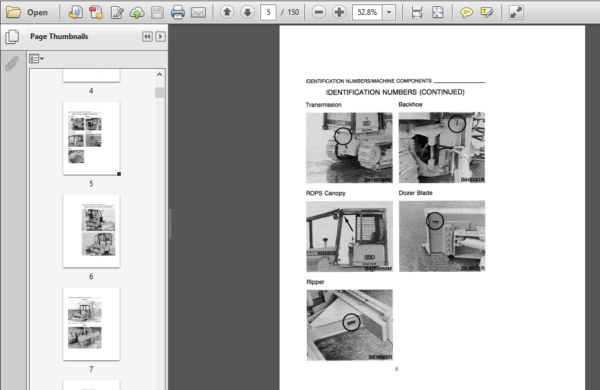Click the 'Dozer Blade' caption text
The height and width of the screenshot is (390, 600).
(x=416, y=193)
